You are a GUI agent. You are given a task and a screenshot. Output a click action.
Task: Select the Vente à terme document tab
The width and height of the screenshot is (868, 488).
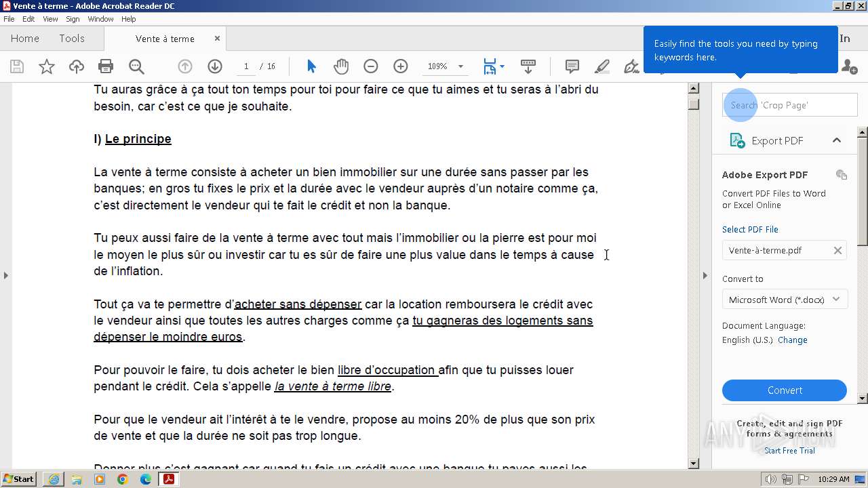tap(165, 39)
